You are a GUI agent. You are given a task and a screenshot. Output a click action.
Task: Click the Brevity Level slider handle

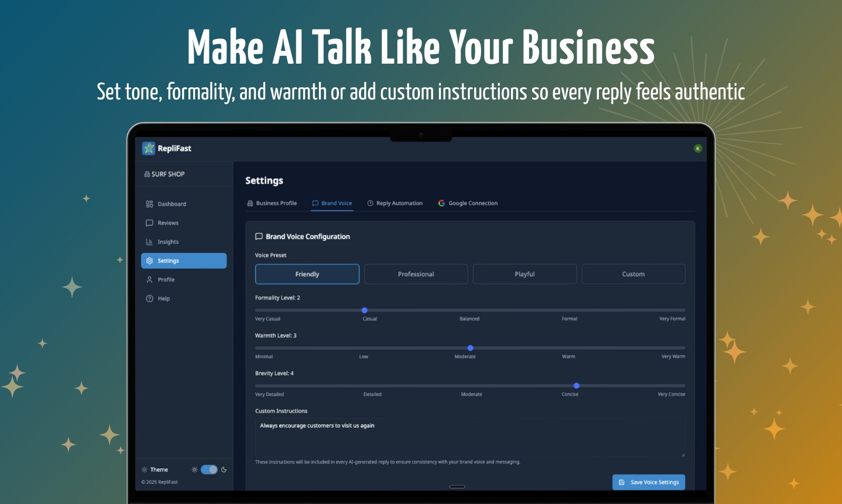click(577, 386)
